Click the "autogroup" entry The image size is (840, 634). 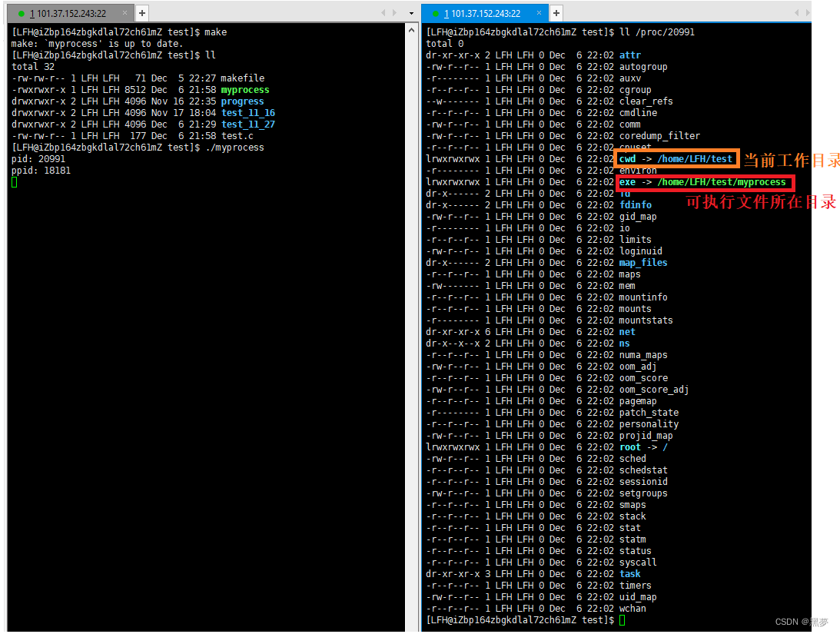pyautogui.click(x=643, y=67)
